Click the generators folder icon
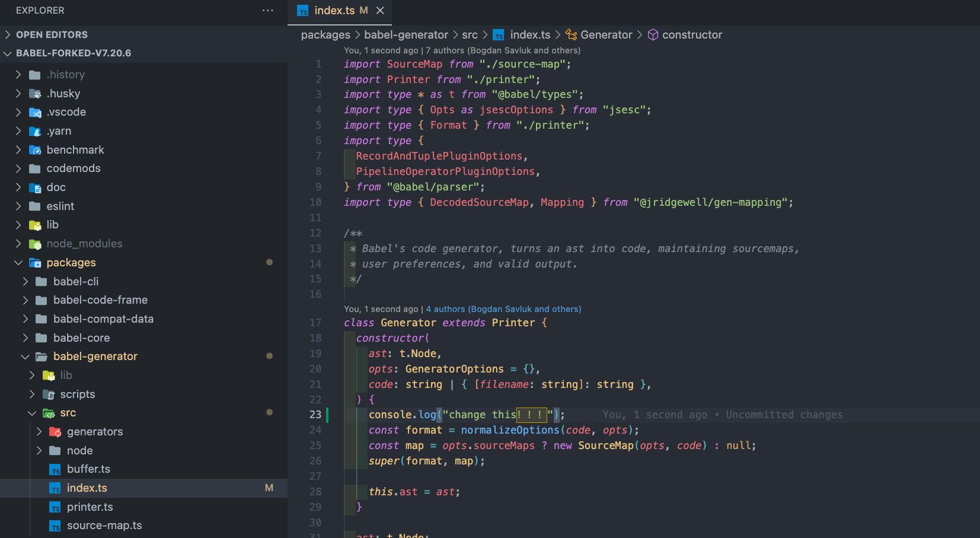This screenshot has height=538, width=980. coord(55,432)
